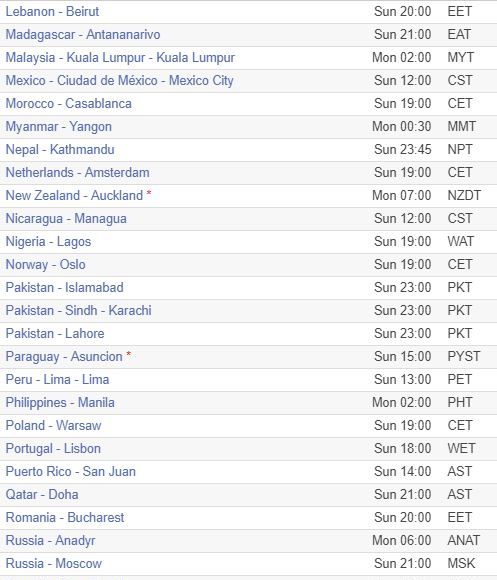Image resolution: width=497 pixels, height=580 pixels.
Task: Open Russia - Moscow link
Action: pyautogui.click(x=54, y=563)
